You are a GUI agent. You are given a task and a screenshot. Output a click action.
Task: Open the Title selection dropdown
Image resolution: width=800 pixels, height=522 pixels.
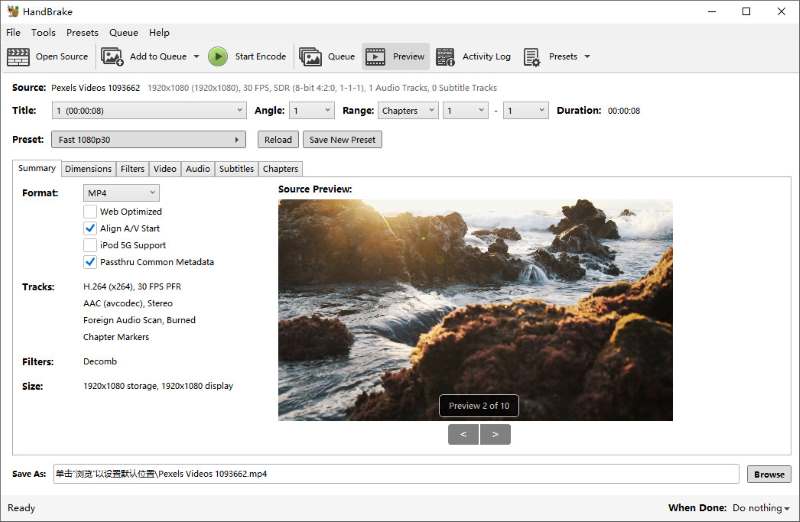[x=149, y=110]
